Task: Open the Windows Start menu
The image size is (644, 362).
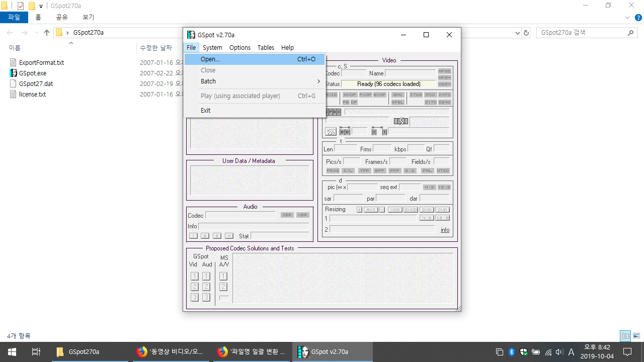Action: click(12, 352)
